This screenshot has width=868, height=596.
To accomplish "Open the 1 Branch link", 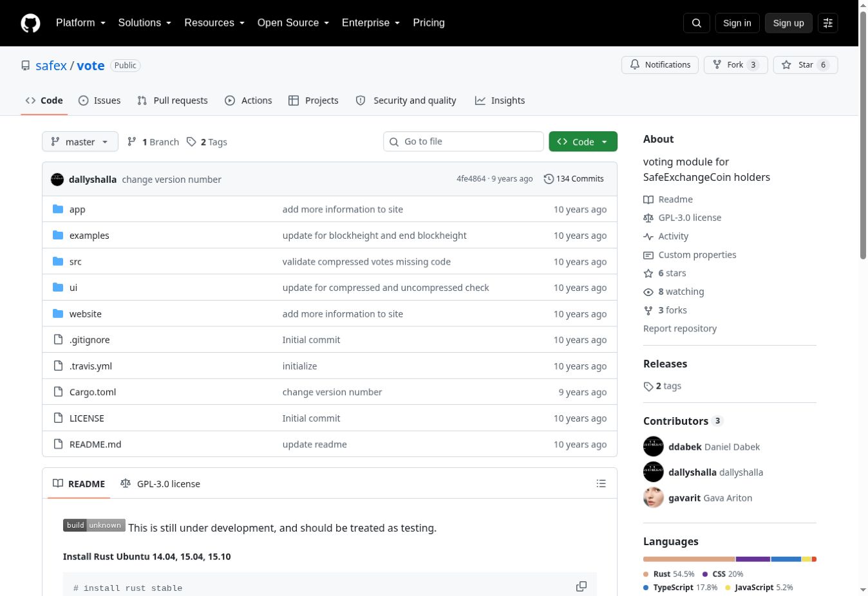I will coord(153,142).
